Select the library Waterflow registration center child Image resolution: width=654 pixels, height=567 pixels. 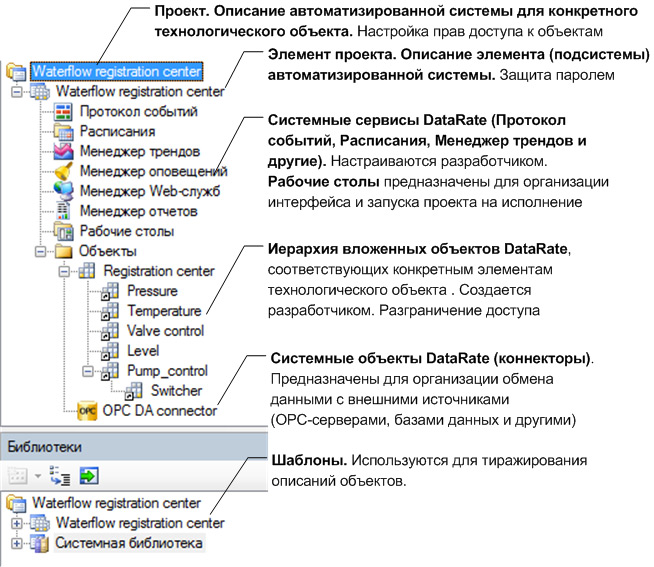click(x=140, y=523)
